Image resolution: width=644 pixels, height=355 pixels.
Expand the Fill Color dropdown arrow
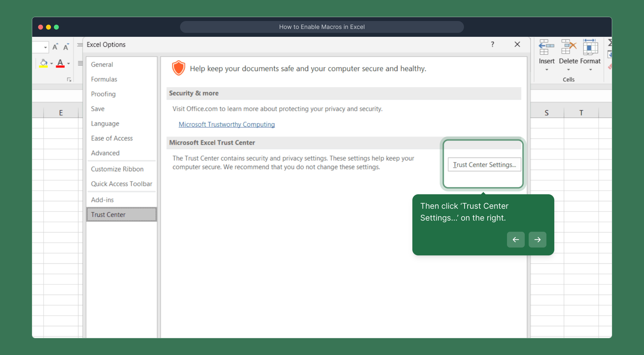pos(52,63)
